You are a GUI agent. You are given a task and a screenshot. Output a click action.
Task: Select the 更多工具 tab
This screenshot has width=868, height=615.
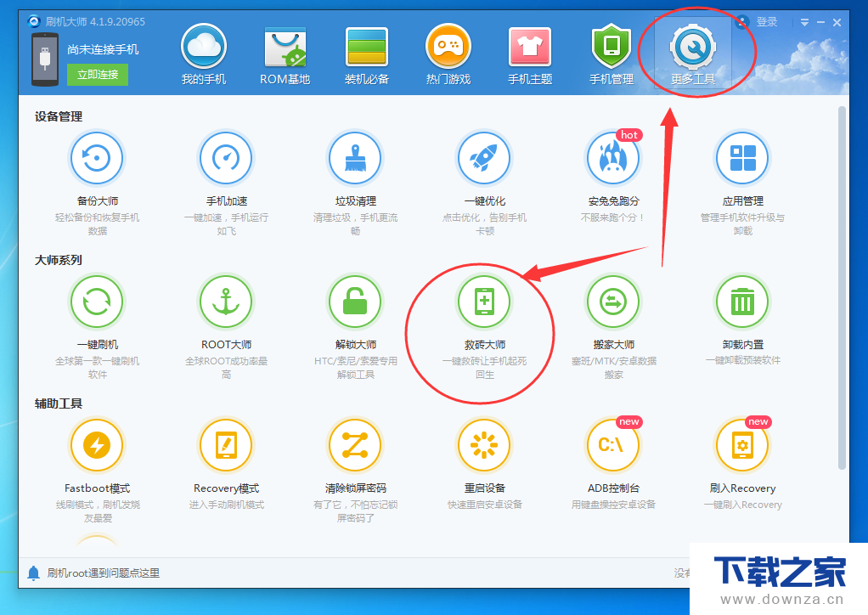(693, 54)
